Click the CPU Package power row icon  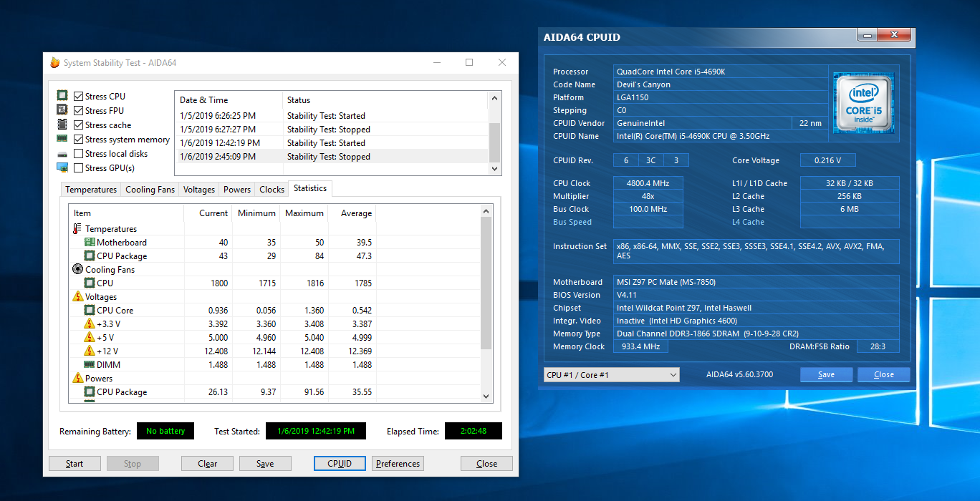90,392
